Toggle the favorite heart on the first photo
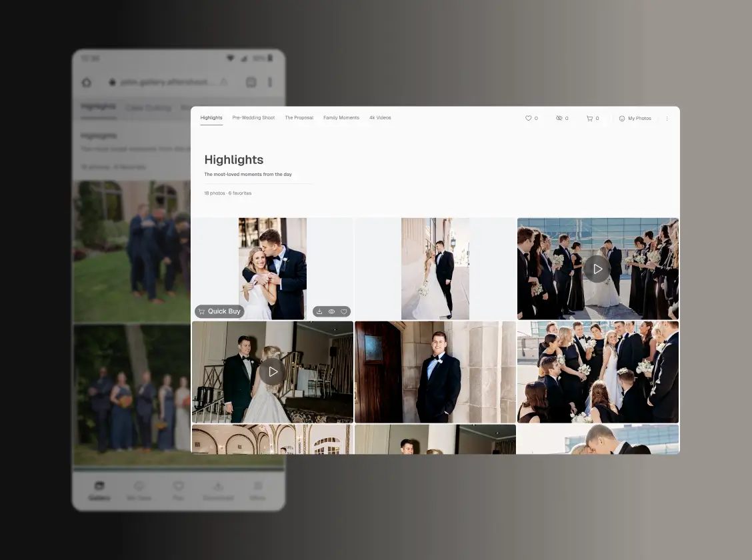The image size is (752, 560). pos(344,311)
